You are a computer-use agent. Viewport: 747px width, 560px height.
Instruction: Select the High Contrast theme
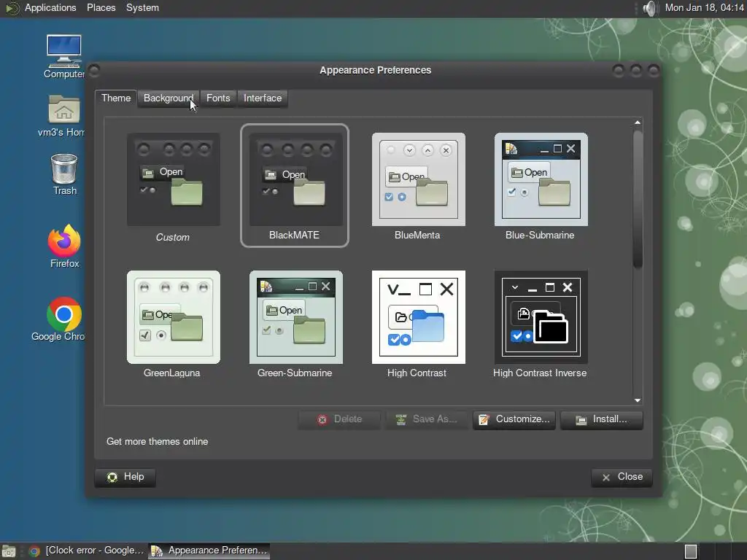[418, 317]
